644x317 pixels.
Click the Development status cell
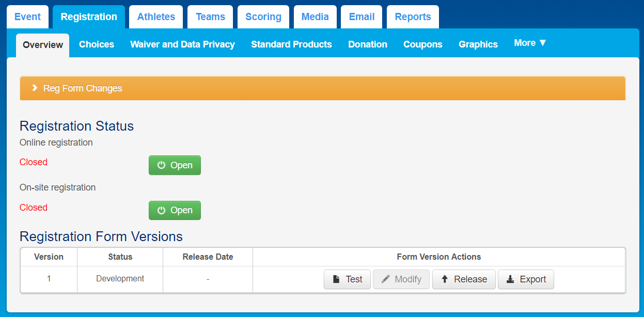(120, 279)
